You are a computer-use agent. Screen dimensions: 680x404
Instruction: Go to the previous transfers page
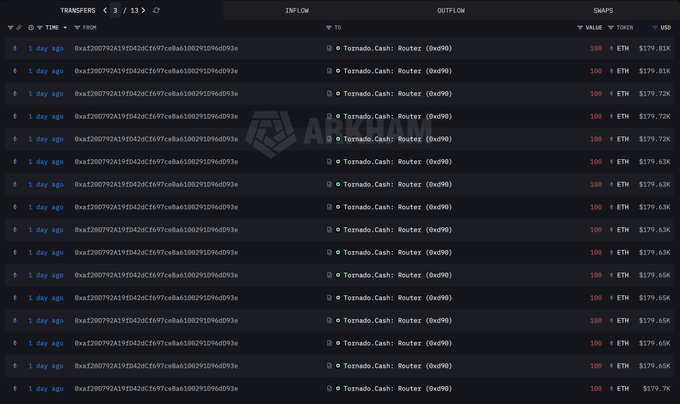click(105, 10)
